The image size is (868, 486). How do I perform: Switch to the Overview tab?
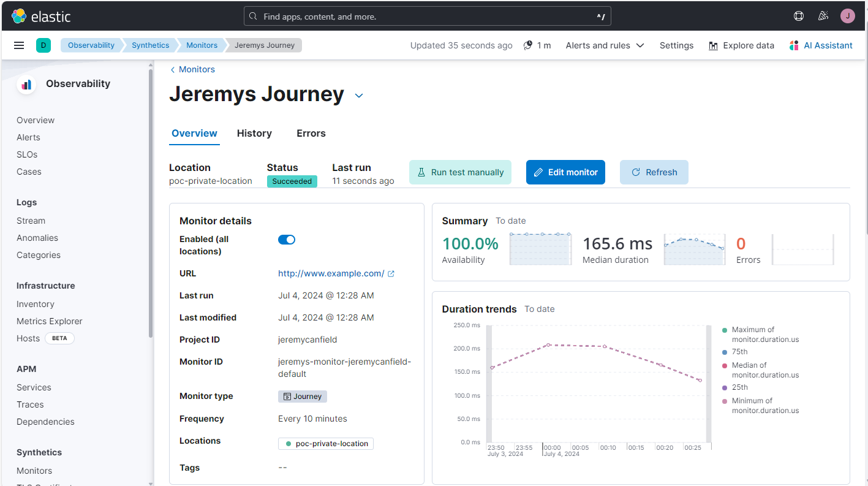coord(194,134)
